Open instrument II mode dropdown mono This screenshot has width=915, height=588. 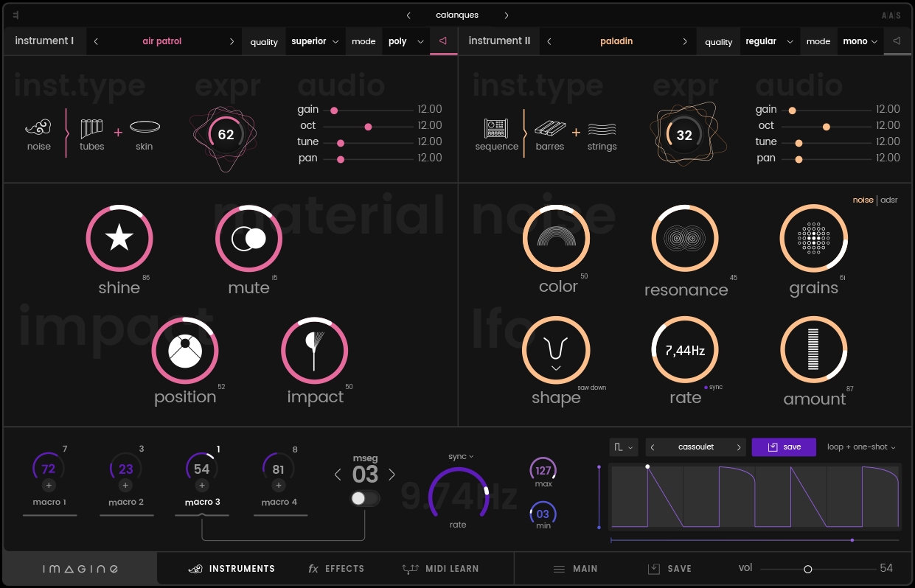(x=860, y=41)
